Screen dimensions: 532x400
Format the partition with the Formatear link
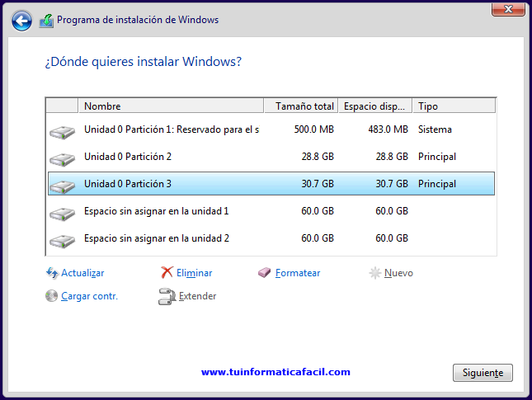pyautogui.click(x=298, y=273)
